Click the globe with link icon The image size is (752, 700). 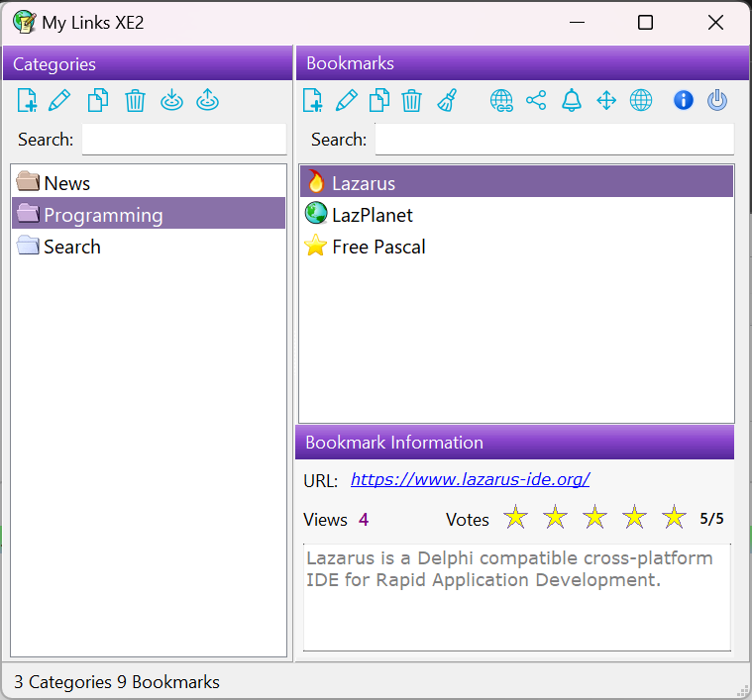(501, 101)
